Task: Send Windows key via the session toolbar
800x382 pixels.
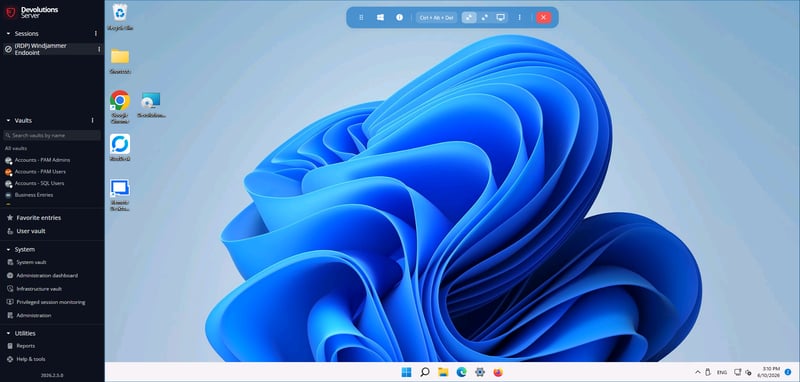Action: [380, 17]
